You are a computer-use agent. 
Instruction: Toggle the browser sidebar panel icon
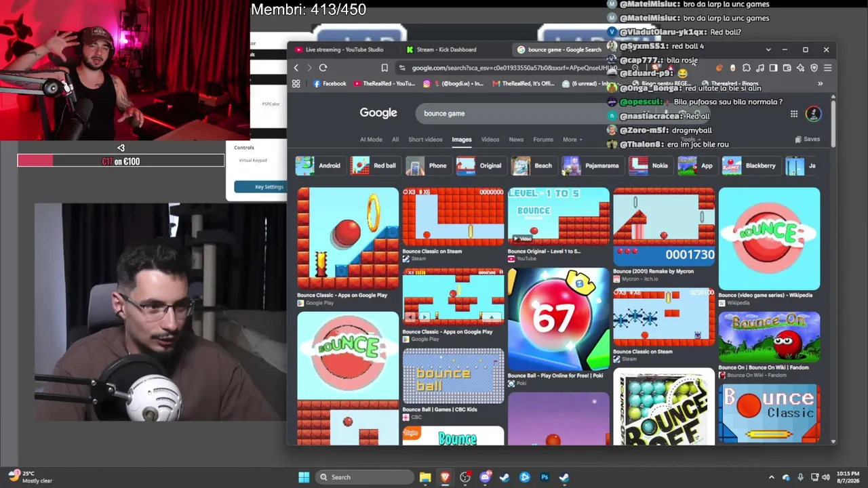click(773, 68)
